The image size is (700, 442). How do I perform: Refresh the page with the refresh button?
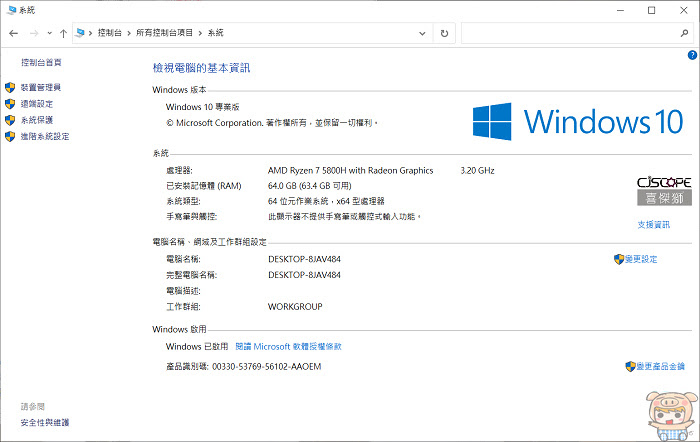click(x=444, y=33)
